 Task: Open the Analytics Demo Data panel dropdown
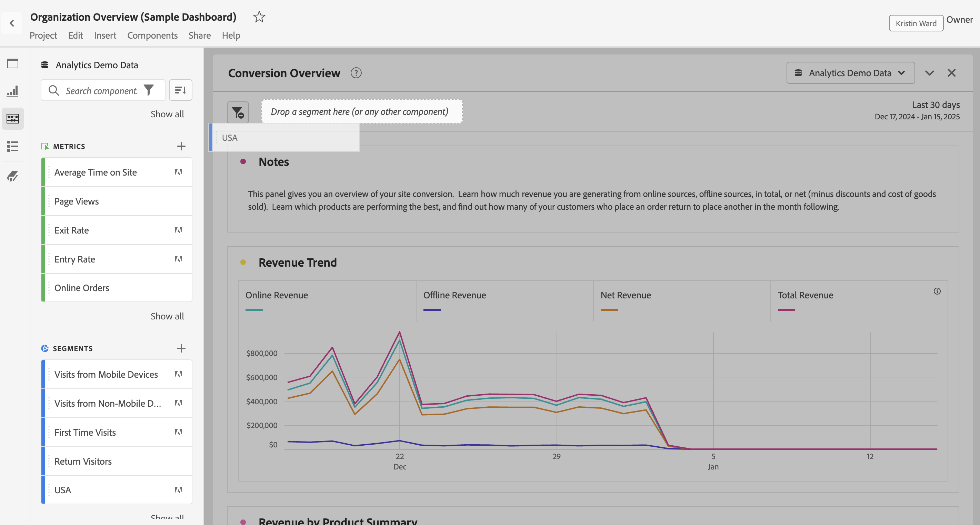pos(850,73)
